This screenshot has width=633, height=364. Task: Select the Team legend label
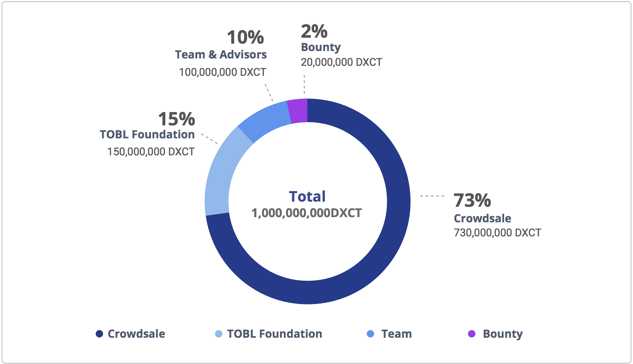396,334
